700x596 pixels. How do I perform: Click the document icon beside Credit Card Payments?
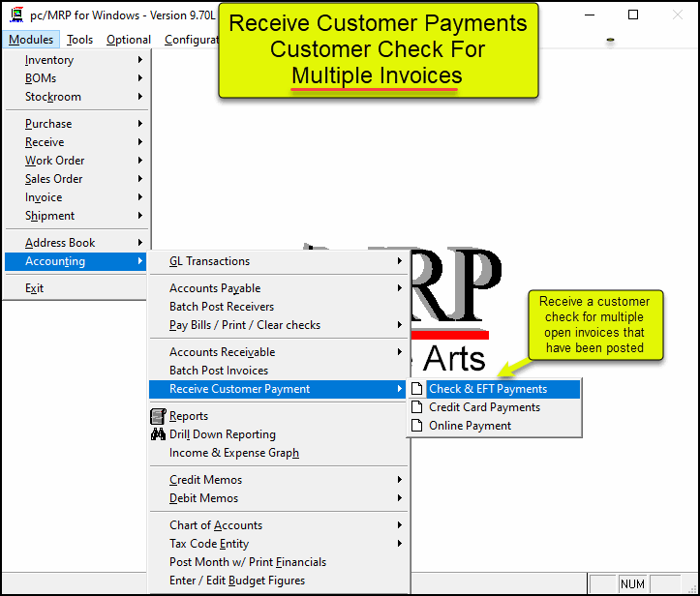click(417, 407)
